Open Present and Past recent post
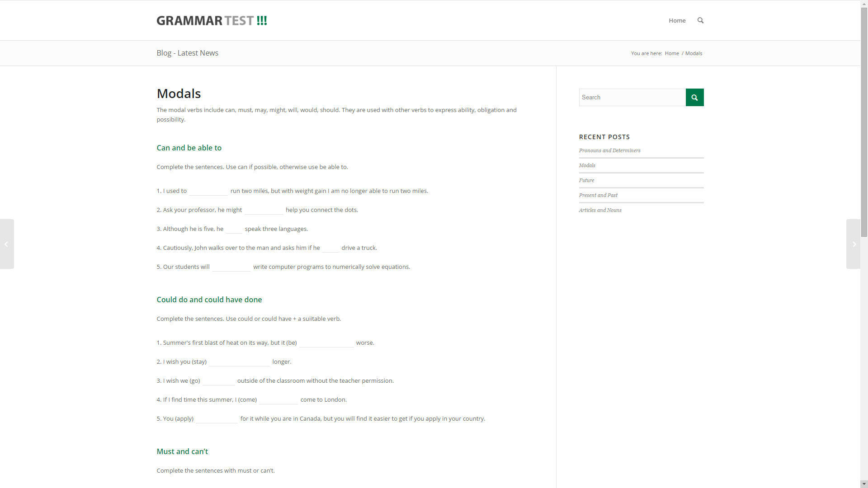This screenshot has width=868, height=488. 598,195
